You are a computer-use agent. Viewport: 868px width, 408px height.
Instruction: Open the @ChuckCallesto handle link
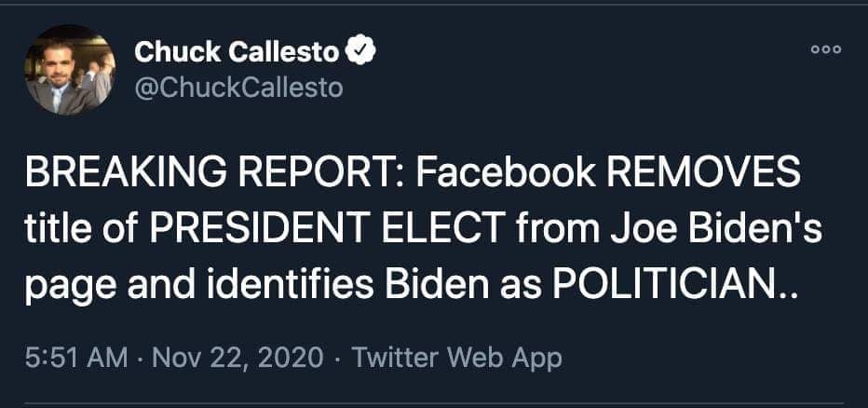tap(238, 88)
